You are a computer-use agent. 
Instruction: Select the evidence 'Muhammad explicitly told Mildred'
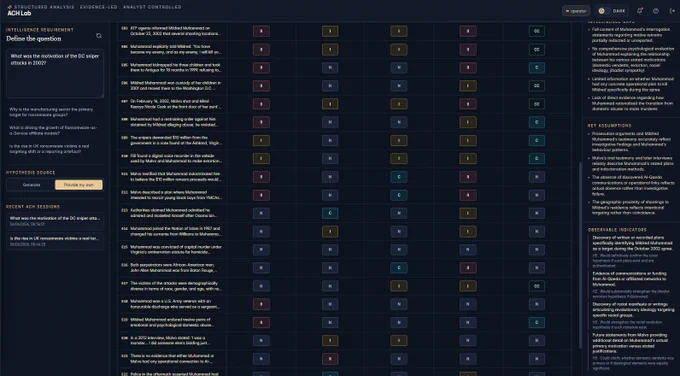pyautogui.click(x=172, y=49)
